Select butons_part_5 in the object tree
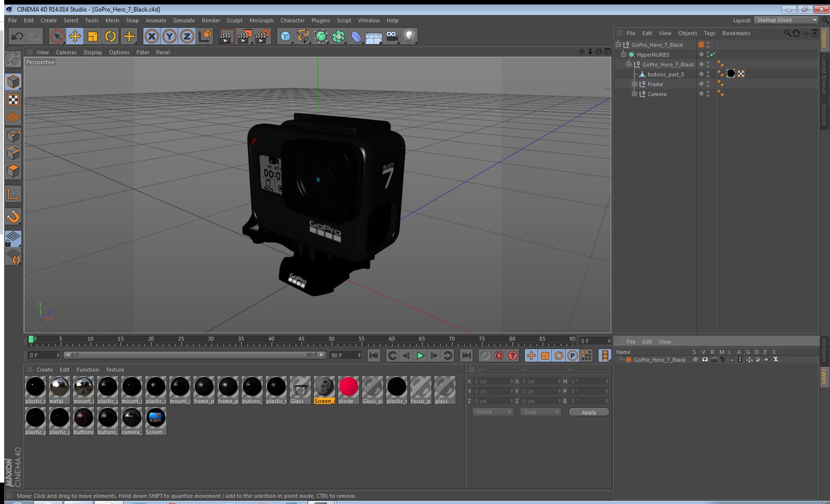This screenshot has height=504, width=830. [x=666, y=74]
